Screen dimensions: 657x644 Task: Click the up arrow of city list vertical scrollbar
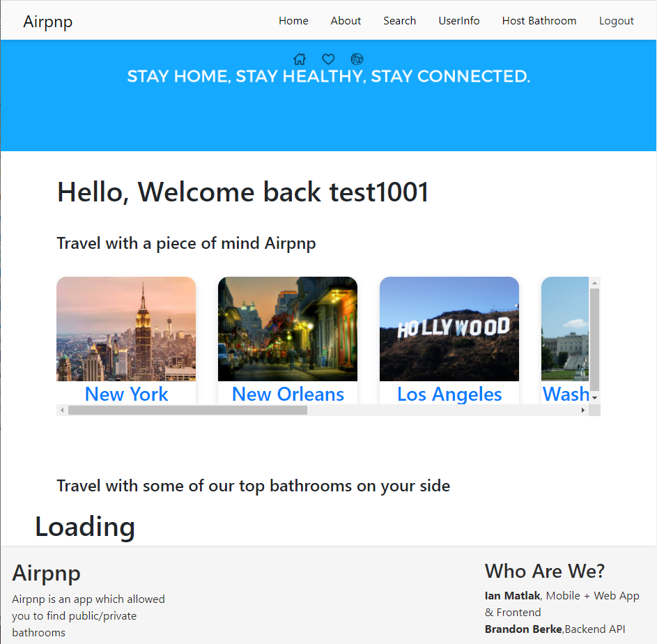coord(594,283)
